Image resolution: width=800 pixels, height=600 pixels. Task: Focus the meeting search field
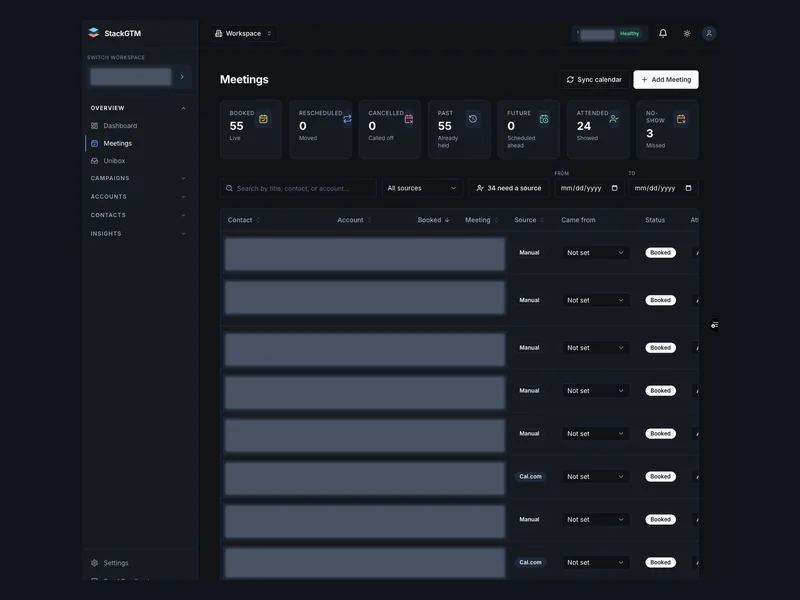[298, 188]
